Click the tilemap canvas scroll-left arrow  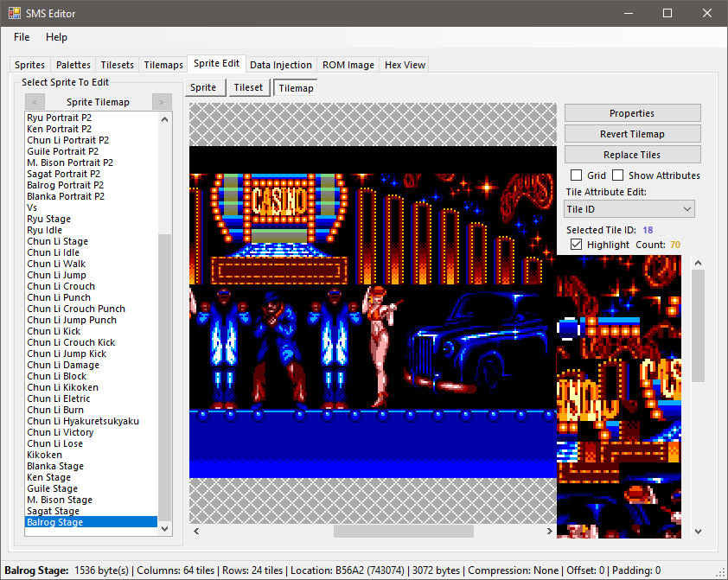coord(196,531)
